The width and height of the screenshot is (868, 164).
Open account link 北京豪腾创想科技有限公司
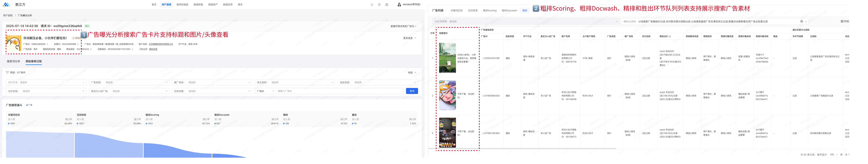pyautogui.click(x=161, y=44)
